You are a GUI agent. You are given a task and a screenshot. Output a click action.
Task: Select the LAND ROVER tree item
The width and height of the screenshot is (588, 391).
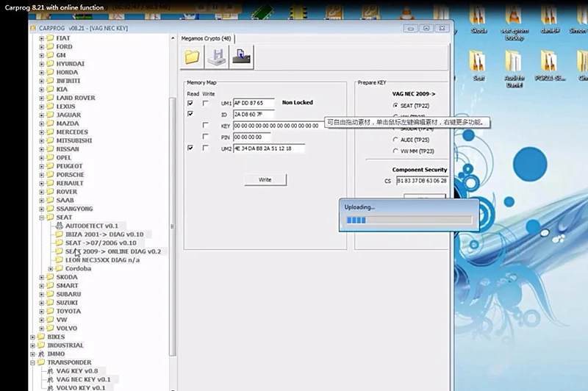click(76, 98)
